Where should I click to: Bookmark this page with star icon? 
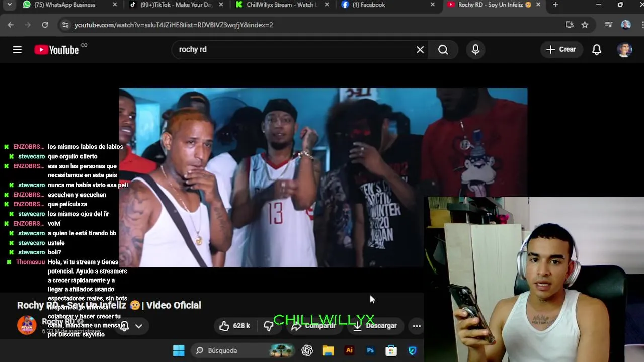(585, 25)
